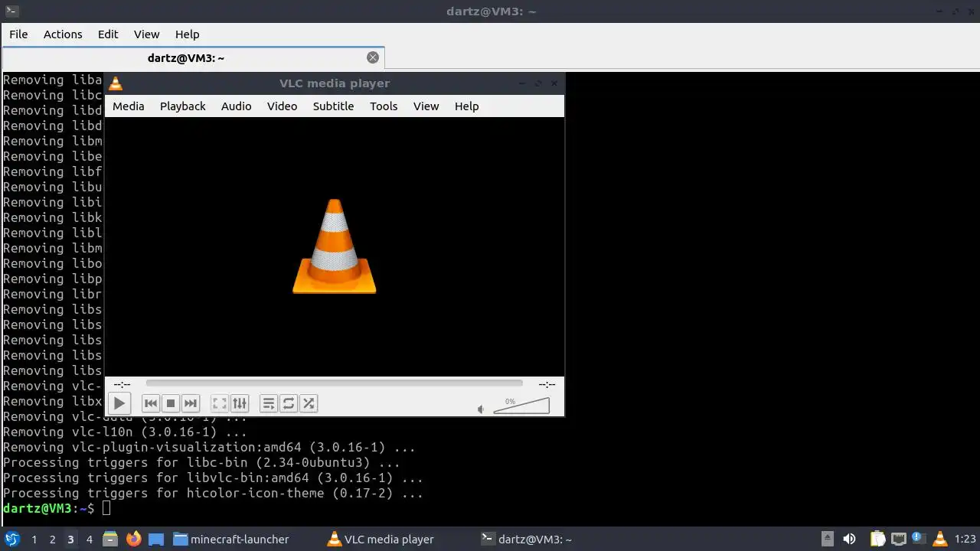Stop playback in VLC
Image resolution: width=980 pixels, height=551 pixels.
171,403
